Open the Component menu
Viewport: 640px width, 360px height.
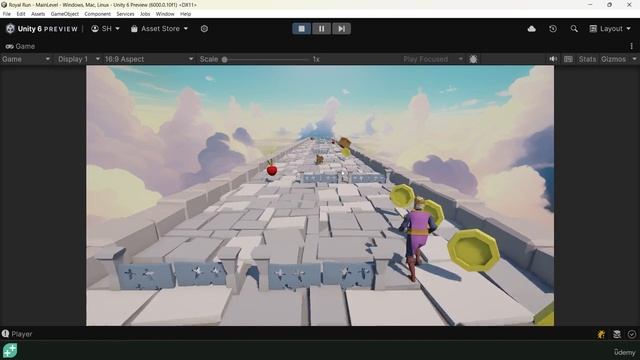[x=98, y=14]
